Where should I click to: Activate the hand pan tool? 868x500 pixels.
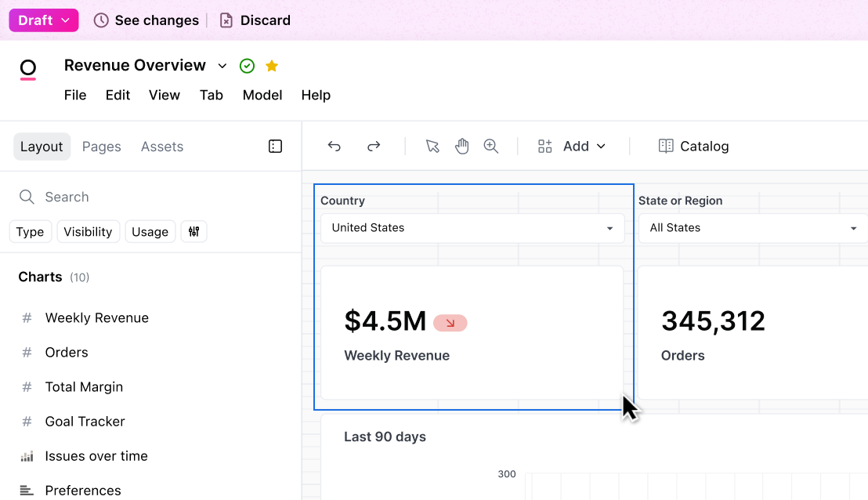pyautogui.click(x=462, y=146)
